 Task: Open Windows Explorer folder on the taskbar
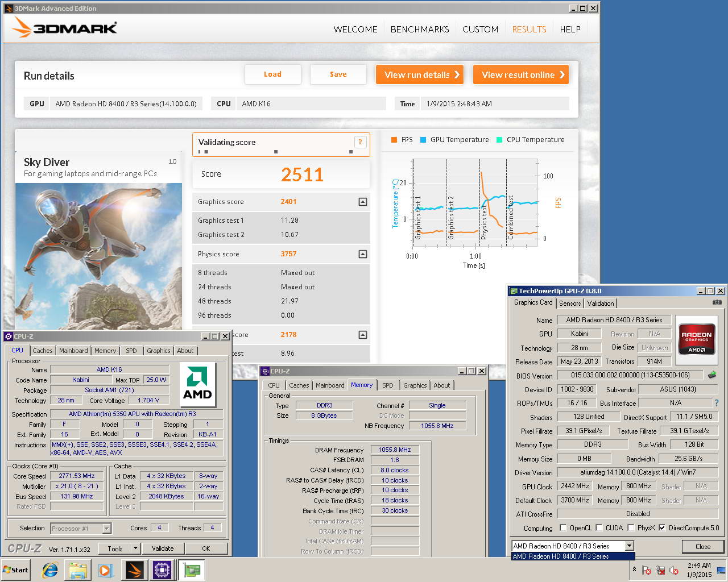78,570
